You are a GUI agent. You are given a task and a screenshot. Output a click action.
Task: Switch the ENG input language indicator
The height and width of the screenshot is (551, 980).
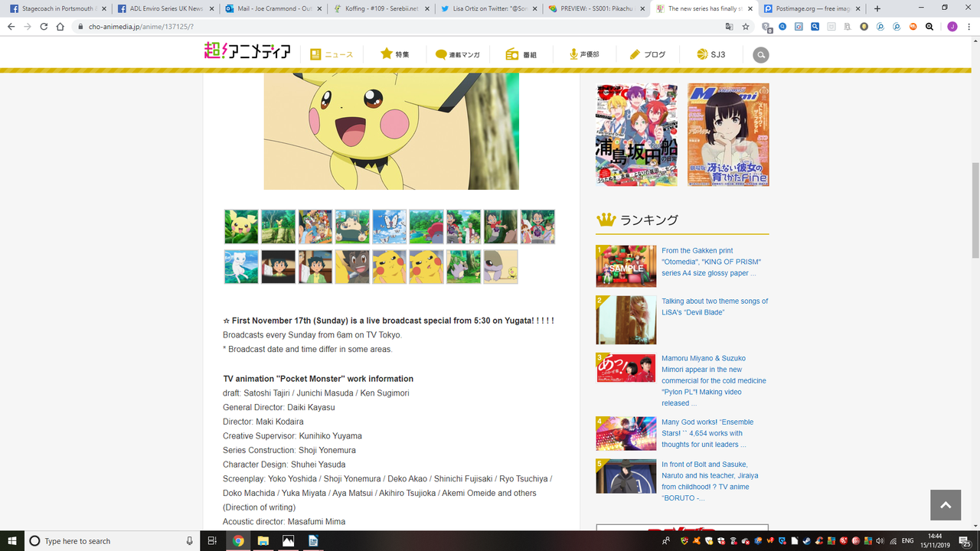(906, 540)
